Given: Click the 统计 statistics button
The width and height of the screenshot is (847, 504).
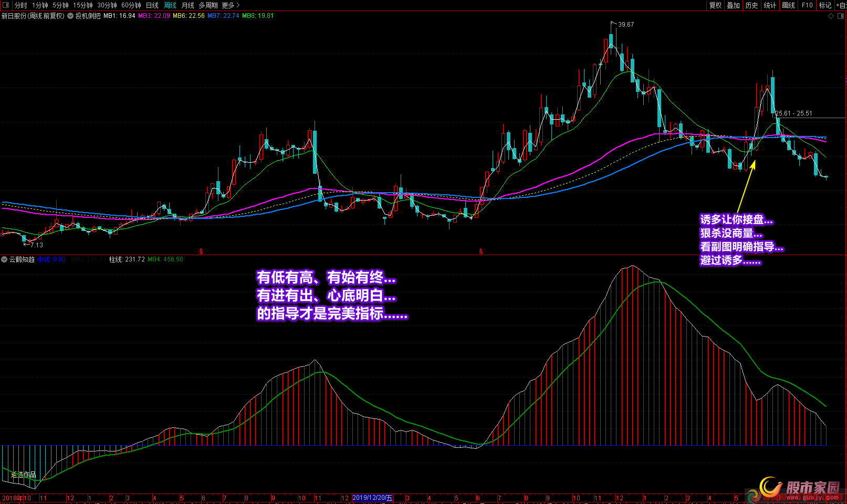Looking at the screenshot, I should tap(770, 5).
